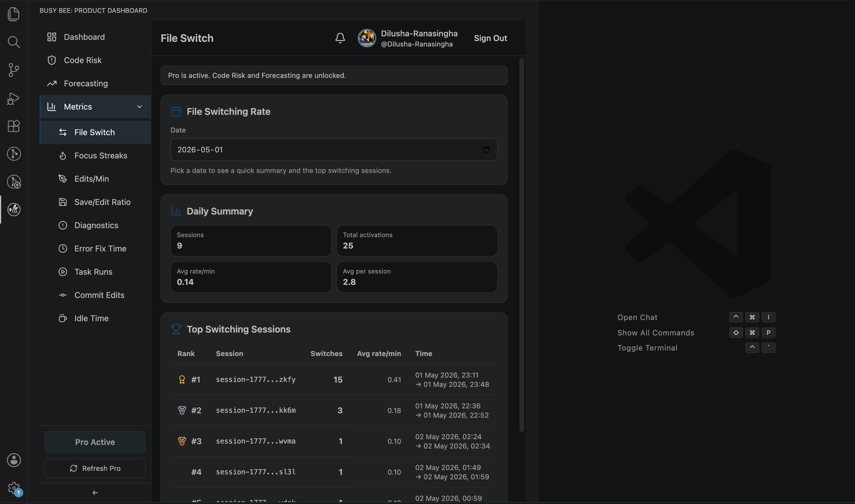The image size is (855, 504).
Task: Select the File Switch metric
Action: [x=95, y=133]
